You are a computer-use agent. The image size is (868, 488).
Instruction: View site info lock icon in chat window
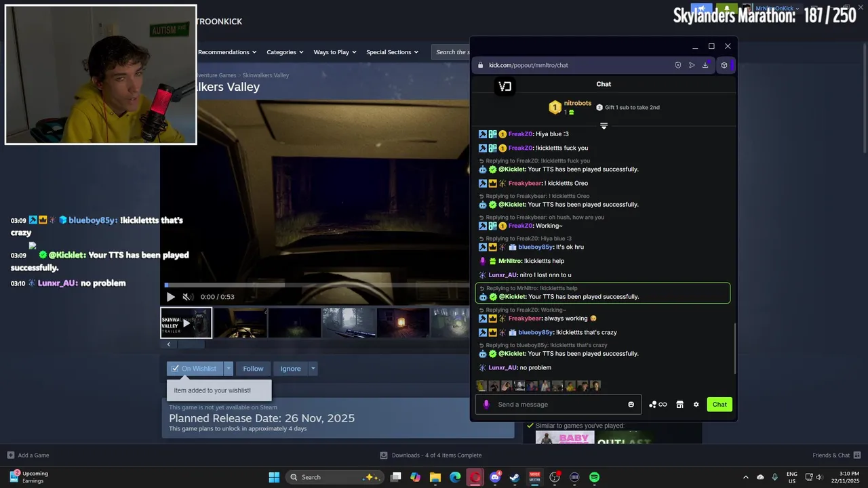tap(480, 65)
